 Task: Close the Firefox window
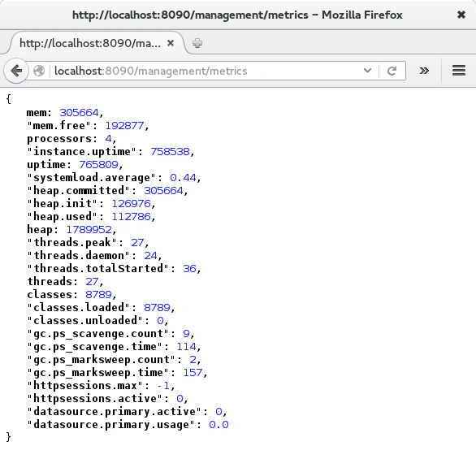(461, 15)
